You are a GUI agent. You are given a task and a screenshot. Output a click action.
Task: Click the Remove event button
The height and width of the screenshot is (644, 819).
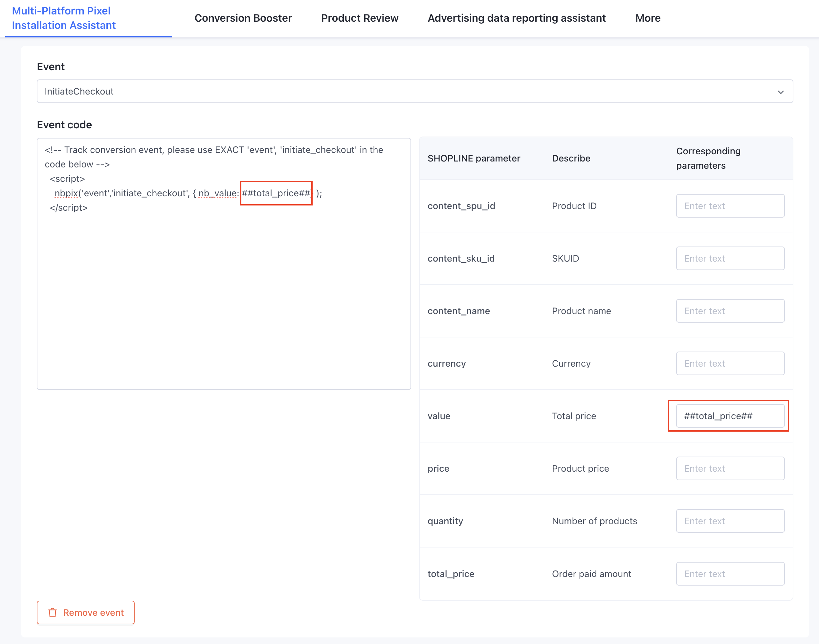86,613
